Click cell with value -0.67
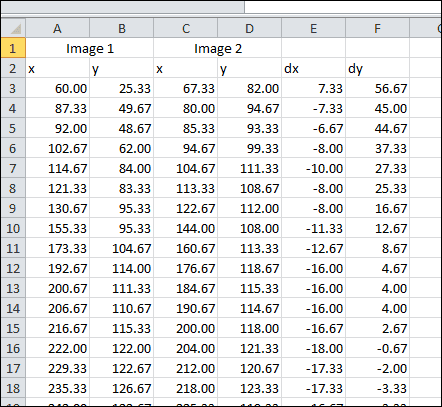This screenshot has height=407, width=442. (x=377, y=348)
